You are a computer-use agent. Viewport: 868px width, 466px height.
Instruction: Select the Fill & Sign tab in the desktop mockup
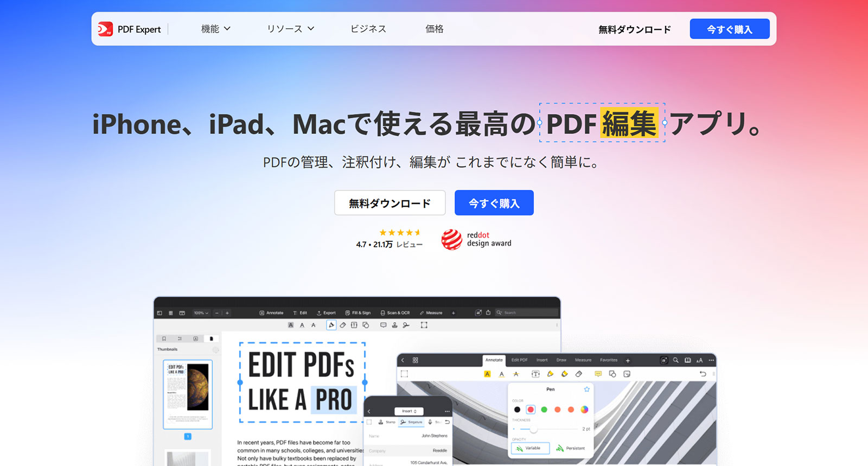tap(358, 313)
